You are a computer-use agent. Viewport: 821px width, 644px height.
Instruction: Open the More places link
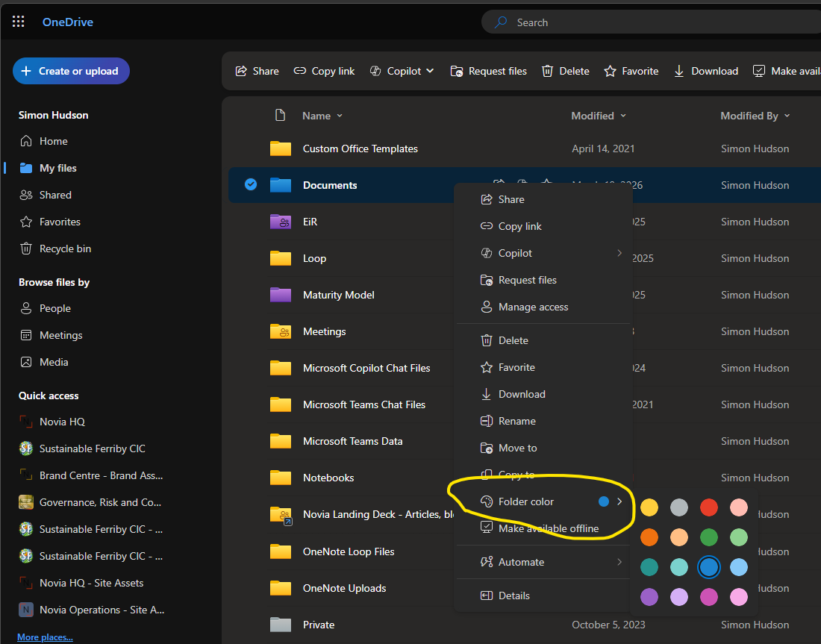[x=45, y=637]
